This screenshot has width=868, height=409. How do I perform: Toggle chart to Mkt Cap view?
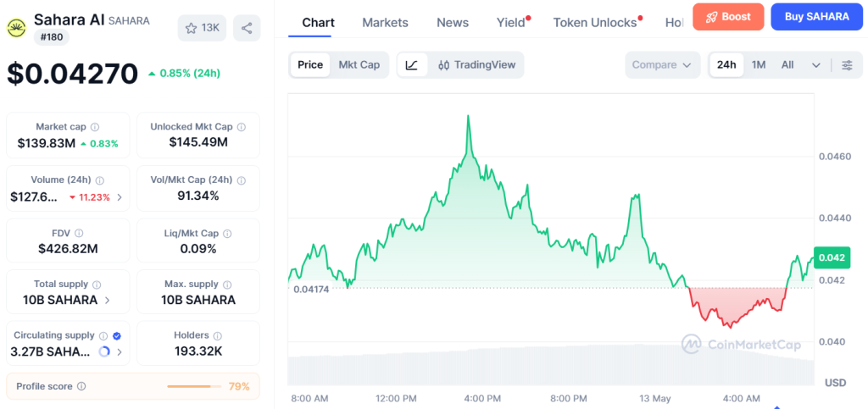(x=359, y=65)
